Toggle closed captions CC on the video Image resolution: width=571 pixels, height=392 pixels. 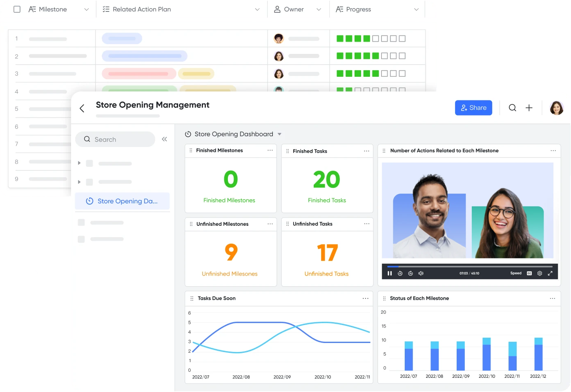[529, 273]
